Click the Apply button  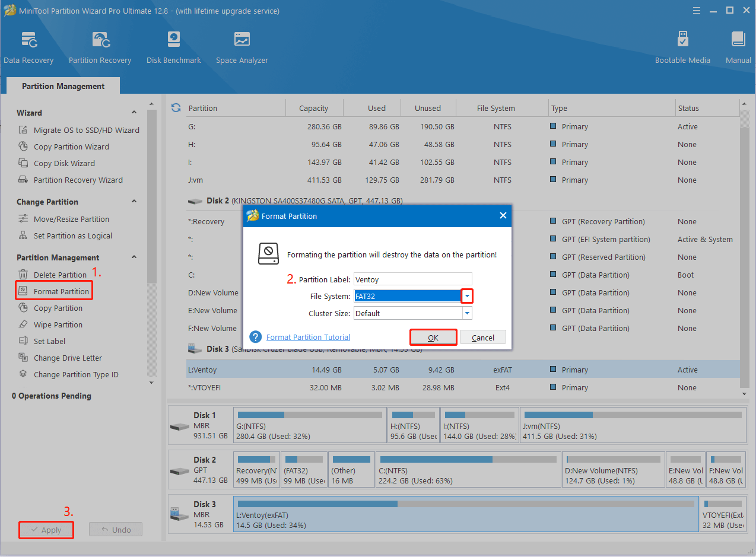click(x=46, y=530)
